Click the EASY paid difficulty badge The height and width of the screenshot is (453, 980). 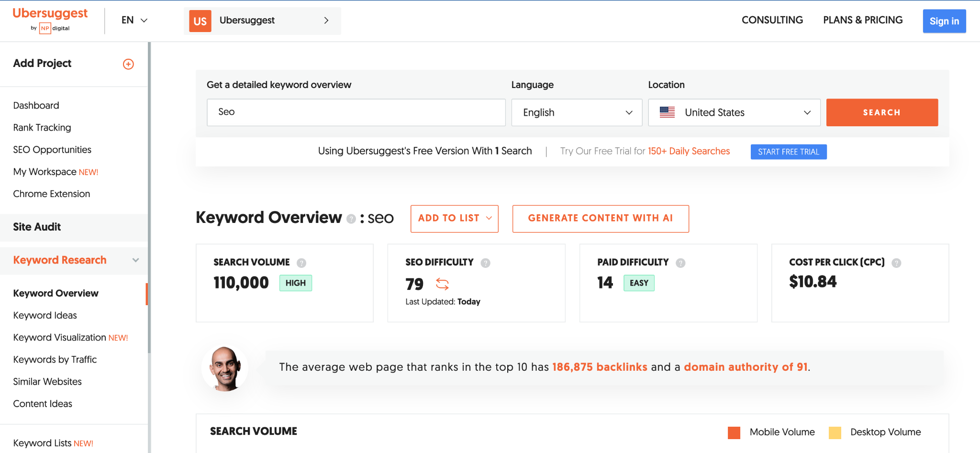639,283
